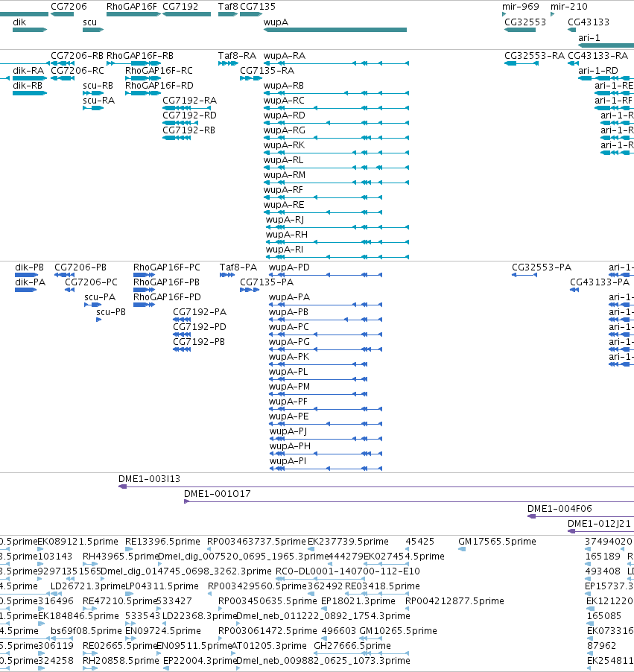Screen dimensions: 634x672
Task: Click the DME1-003I13 clone label
Action: point(149,479)
